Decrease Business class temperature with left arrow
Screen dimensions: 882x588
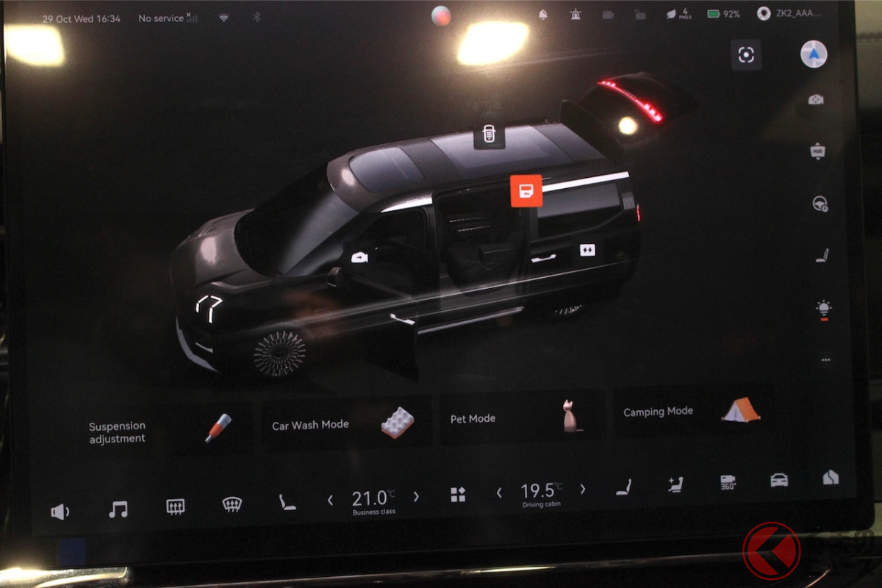point(330,500)
